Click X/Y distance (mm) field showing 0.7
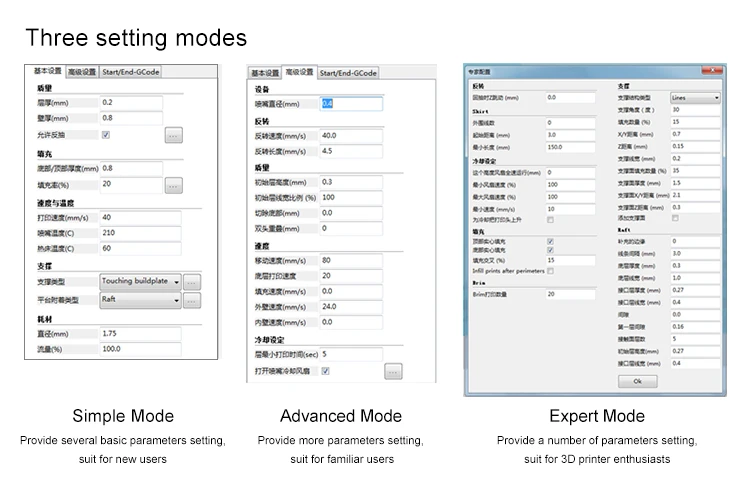This screenshot has width=750, height=488. coord(695,134)
